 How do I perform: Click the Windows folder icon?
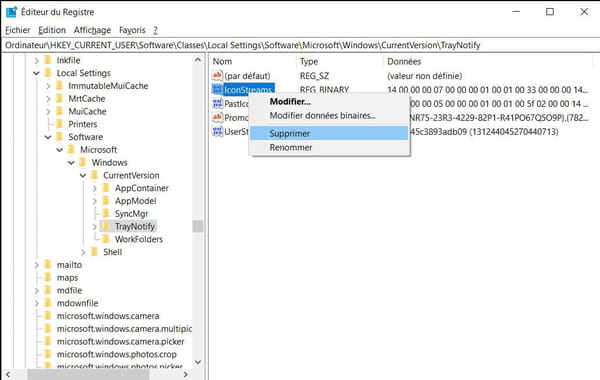82,163
